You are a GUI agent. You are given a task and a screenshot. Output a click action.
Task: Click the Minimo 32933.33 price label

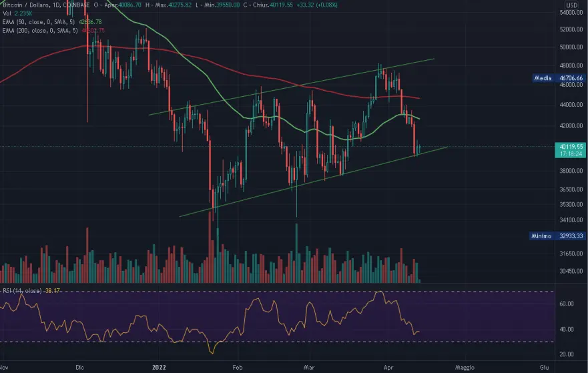[557, 236]
